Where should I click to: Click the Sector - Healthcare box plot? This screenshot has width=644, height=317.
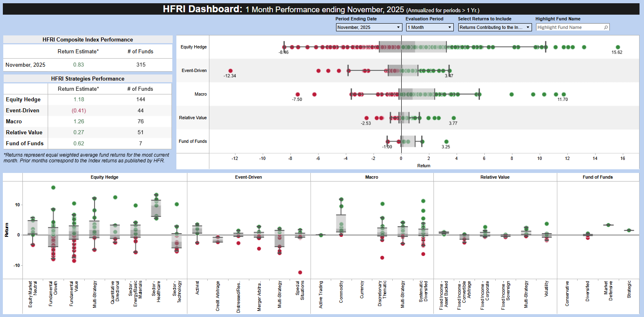(156, 208)
